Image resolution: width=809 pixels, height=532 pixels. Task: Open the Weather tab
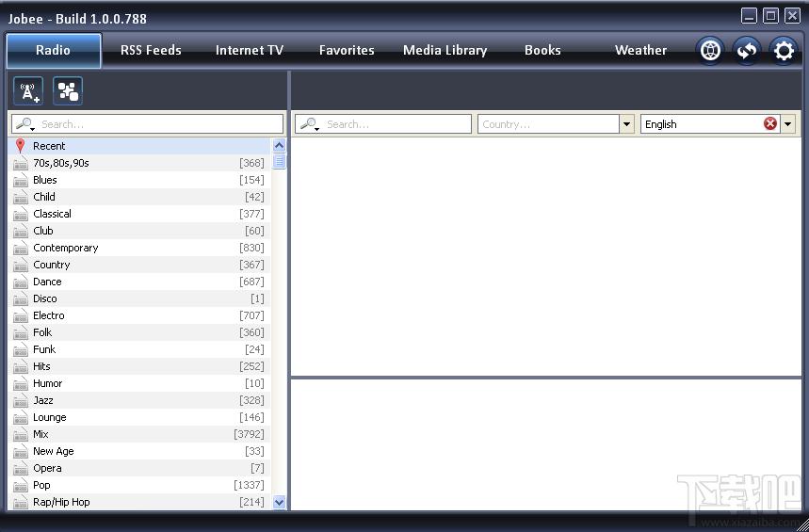click(x=640, y=51)
